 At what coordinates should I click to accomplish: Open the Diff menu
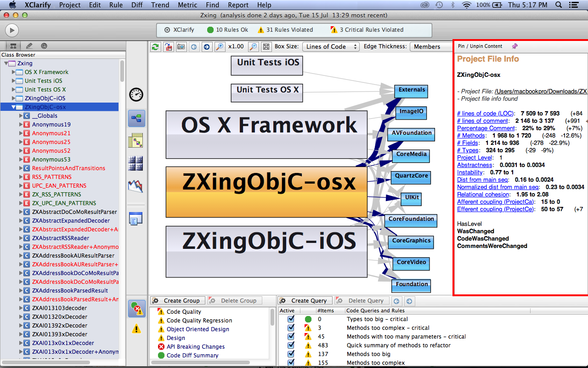[x=137, y=5]
